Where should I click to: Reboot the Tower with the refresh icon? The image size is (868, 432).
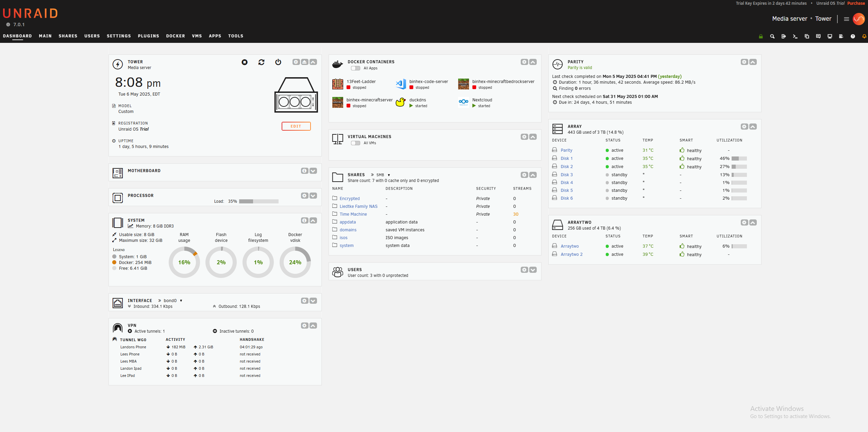point(261,62)
